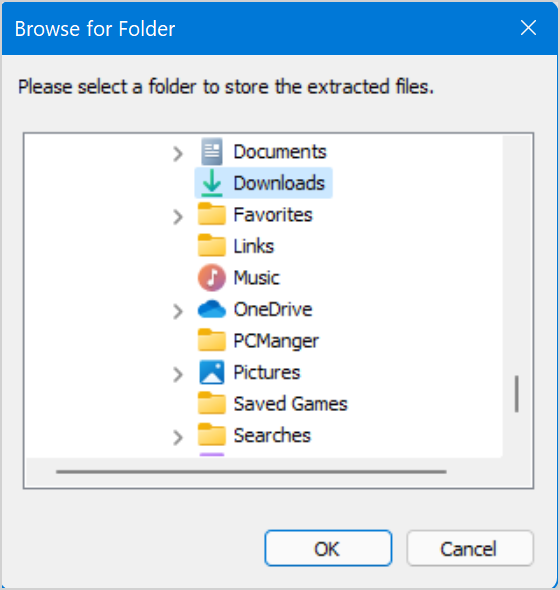The image size is (560, 590).
Task: Click the Documents folder icon
Action: (x=212, y=152)
